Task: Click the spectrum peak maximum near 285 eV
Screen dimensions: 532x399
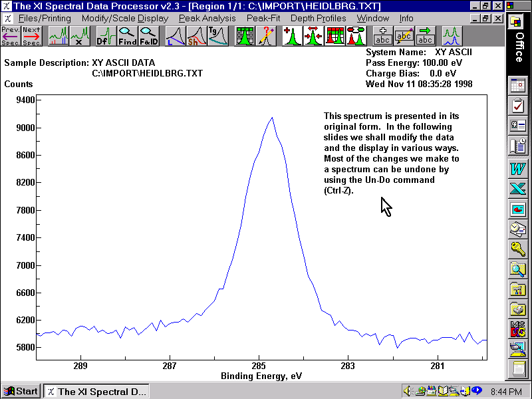Action: (x=272, y=118)
